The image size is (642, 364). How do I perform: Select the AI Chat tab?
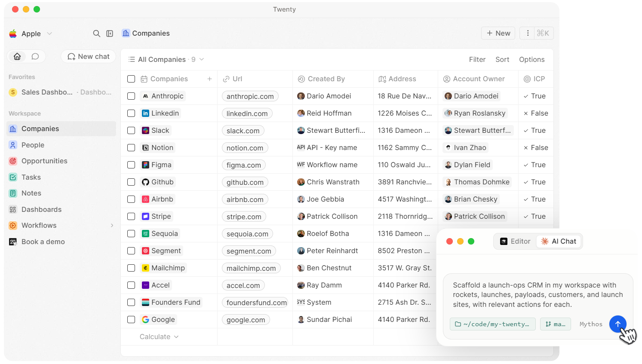coord(559,242)
